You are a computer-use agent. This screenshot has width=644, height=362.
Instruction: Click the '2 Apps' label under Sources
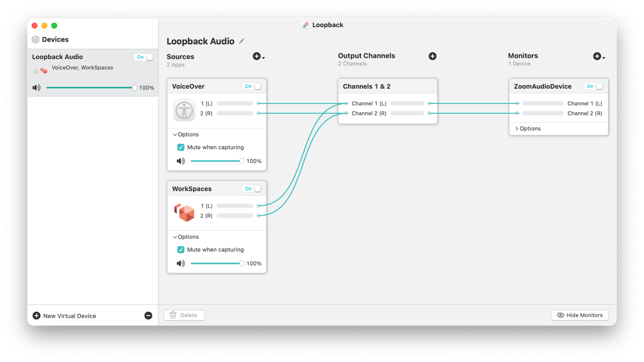pyautogui.click(x=175, y=65)
